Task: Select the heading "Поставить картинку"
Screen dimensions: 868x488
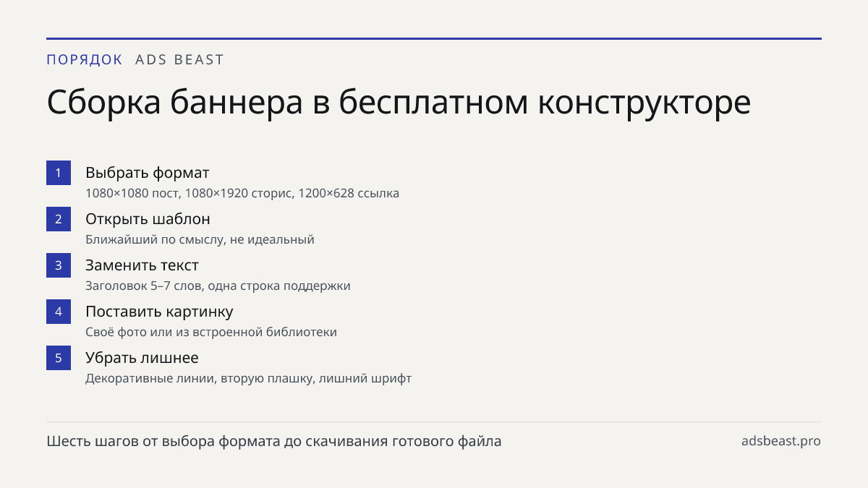Action: (159, 312)
